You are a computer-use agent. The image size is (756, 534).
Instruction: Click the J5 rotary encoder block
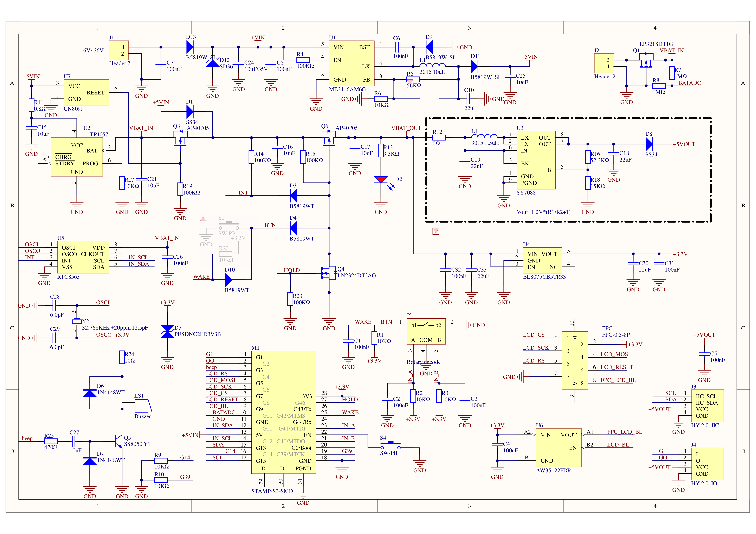pos(426,331)
